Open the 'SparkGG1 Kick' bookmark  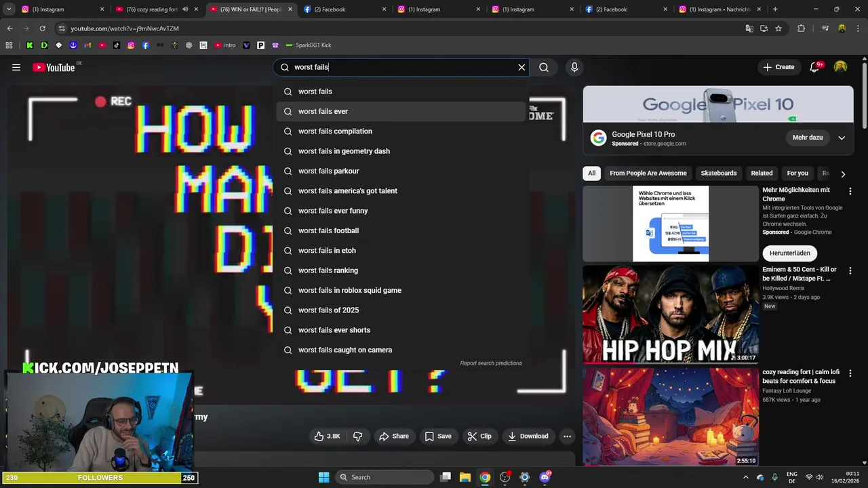(309, 45)
